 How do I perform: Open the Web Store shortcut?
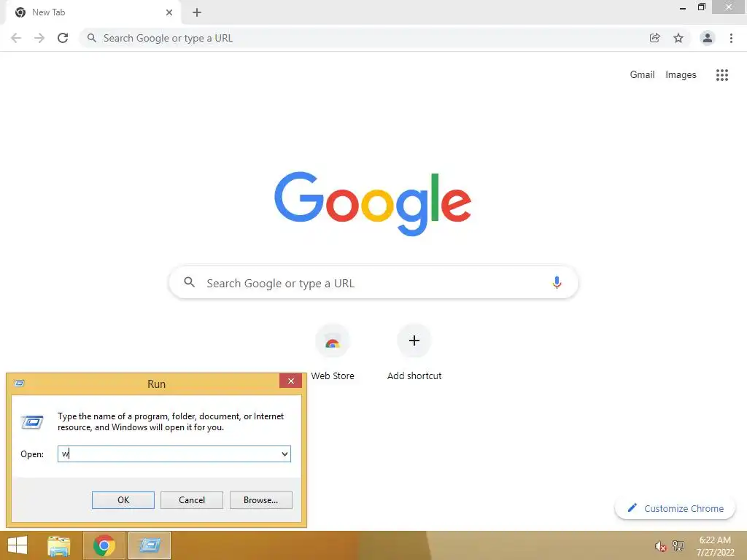(x=333, y=352)
